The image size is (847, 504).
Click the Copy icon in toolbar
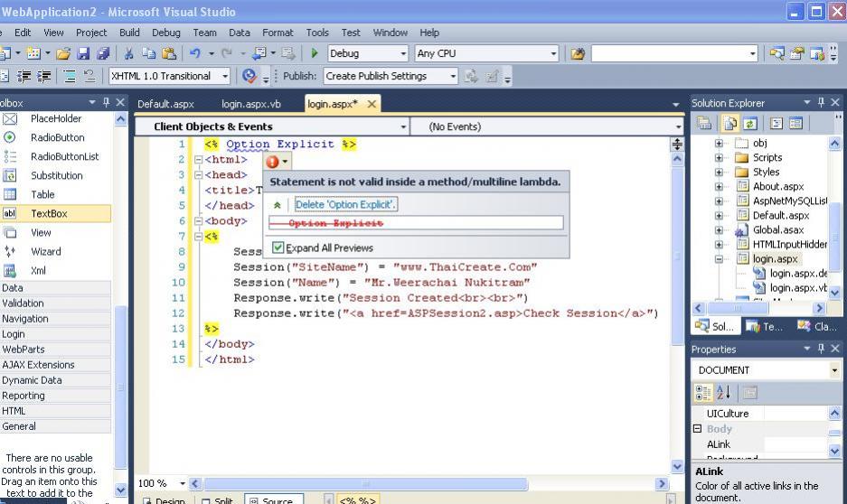(x=148, y=53)
